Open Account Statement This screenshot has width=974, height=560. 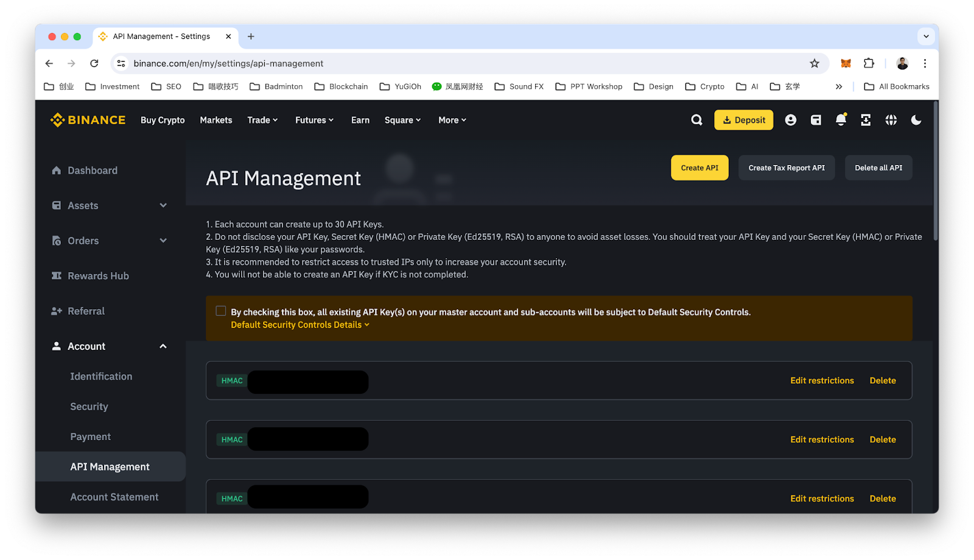point(114,497)
